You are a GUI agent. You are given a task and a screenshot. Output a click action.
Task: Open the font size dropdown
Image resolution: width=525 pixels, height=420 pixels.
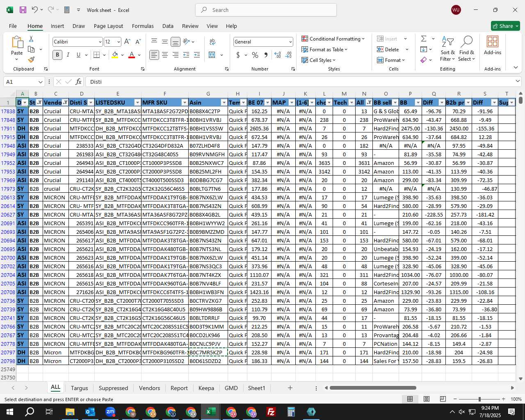(x=119, y=42)
